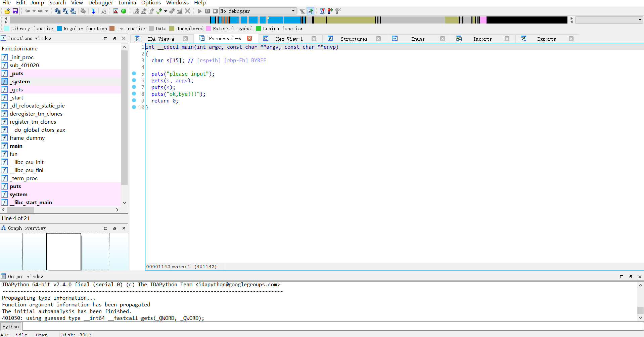The image size is (644, 337).
Task: Open the Debugger menu
Action: [101, 3]
